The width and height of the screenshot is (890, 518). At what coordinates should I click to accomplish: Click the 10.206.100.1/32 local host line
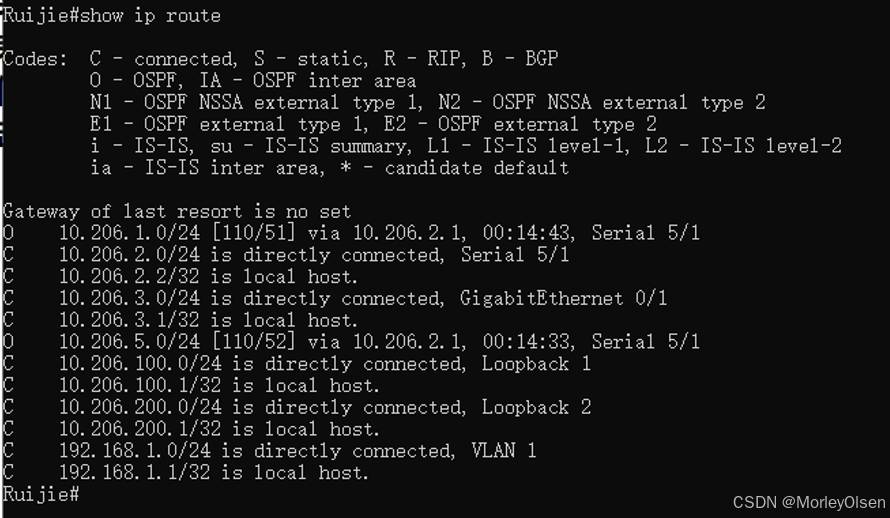pos(219,385)
